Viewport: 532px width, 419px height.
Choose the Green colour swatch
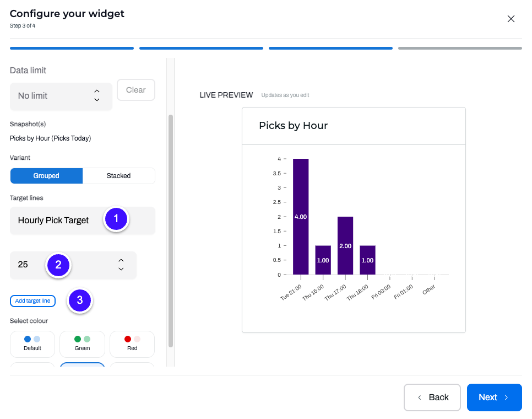pyautogui.click(x=82, y=344)
